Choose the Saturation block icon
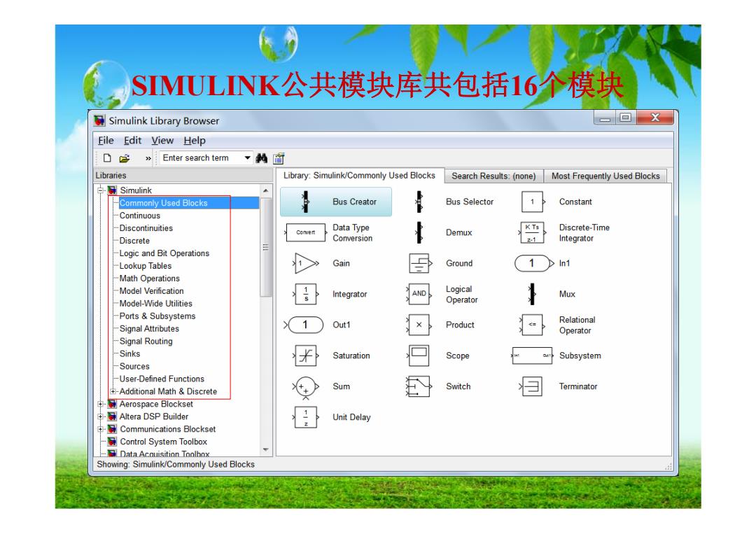756x534 pixels. (306, 356)
